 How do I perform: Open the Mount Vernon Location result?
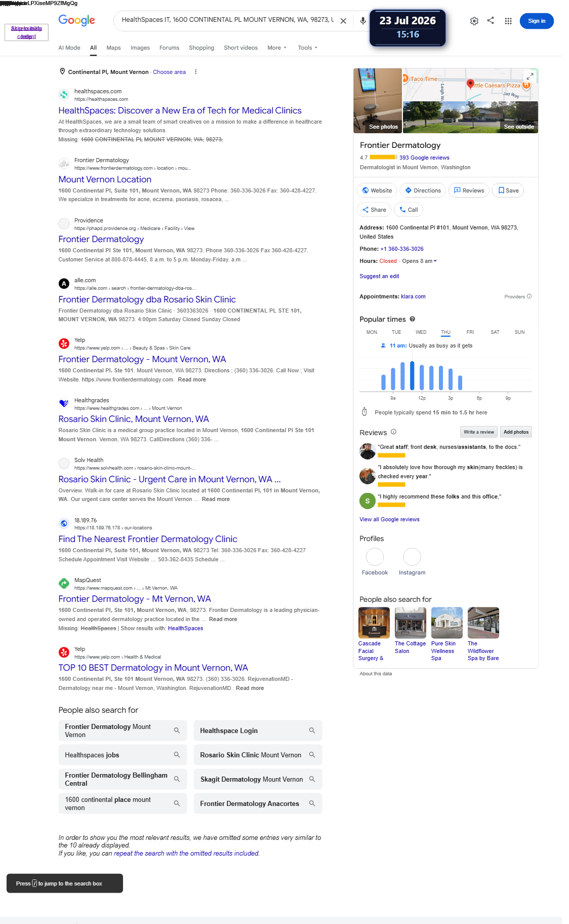105,179
